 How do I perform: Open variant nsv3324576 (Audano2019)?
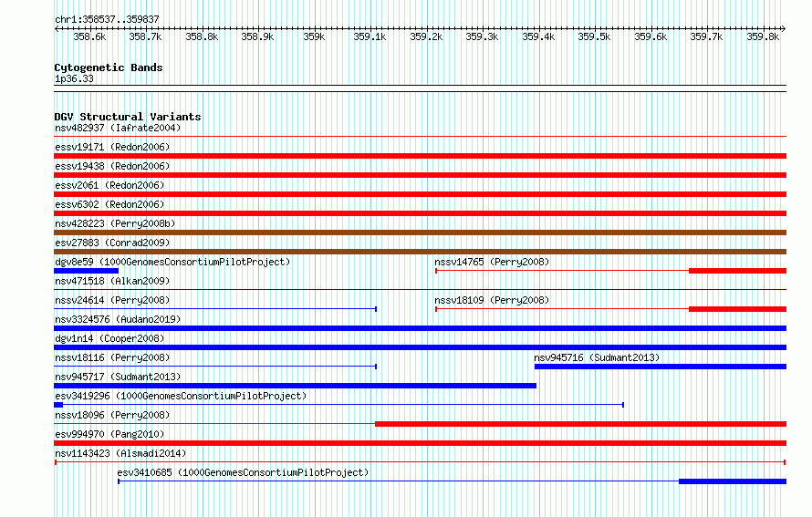click(118, 319)
